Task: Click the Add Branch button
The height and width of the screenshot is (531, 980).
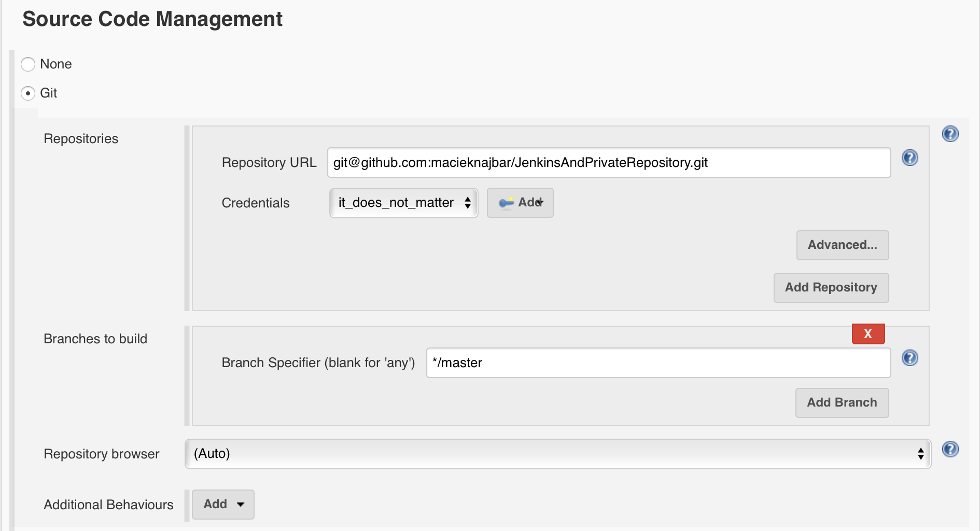Action: click(842, 402)
